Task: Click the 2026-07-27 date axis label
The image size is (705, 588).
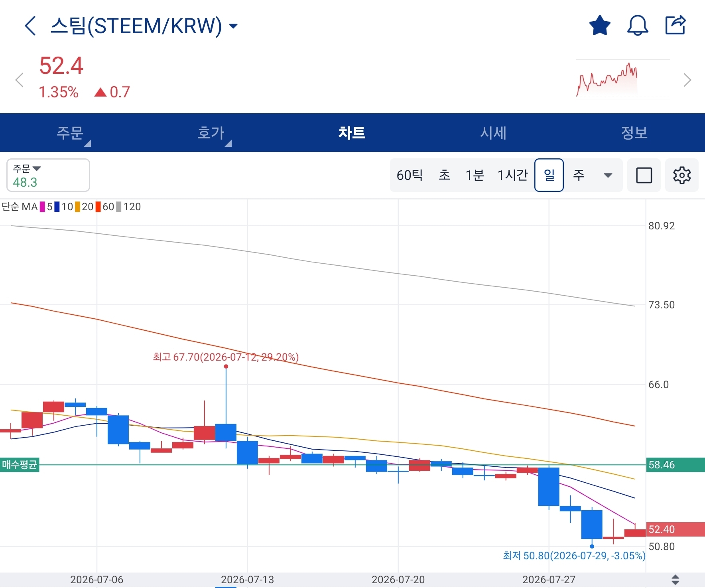Action: 549,580
